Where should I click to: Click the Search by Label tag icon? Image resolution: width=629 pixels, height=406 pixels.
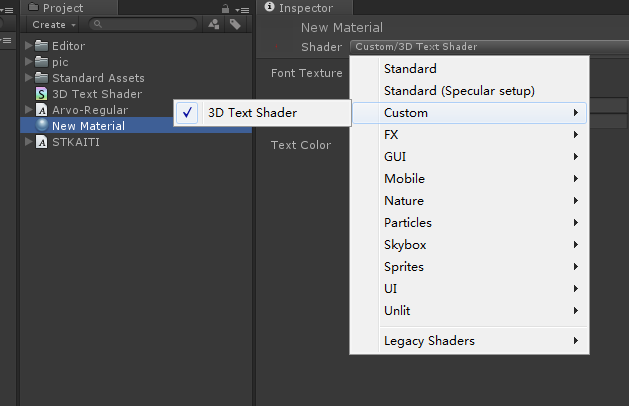click(x=235, y=24)
